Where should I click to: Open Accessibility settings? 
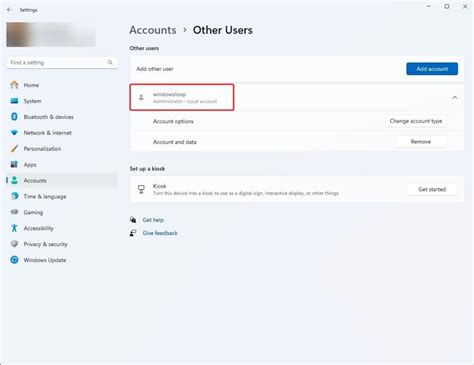[x=38, y=228]
